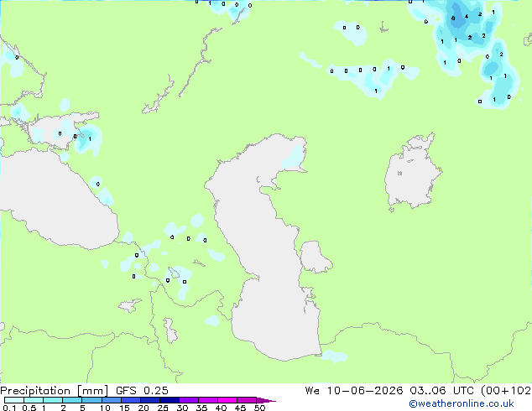Select the 5–10 mm legend color box

(91, 400)
